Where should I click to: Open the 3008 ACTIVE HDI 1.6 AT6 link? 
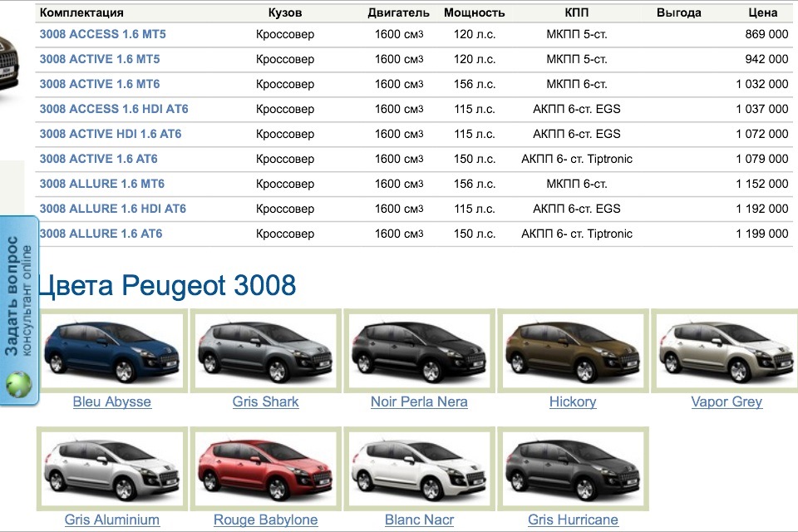(111, 134)
